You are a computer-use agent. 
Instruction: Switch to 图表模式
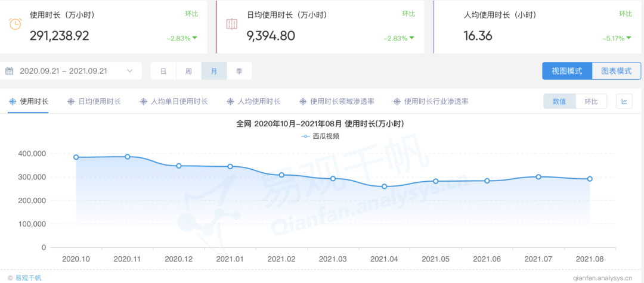[x=617, y=71]
